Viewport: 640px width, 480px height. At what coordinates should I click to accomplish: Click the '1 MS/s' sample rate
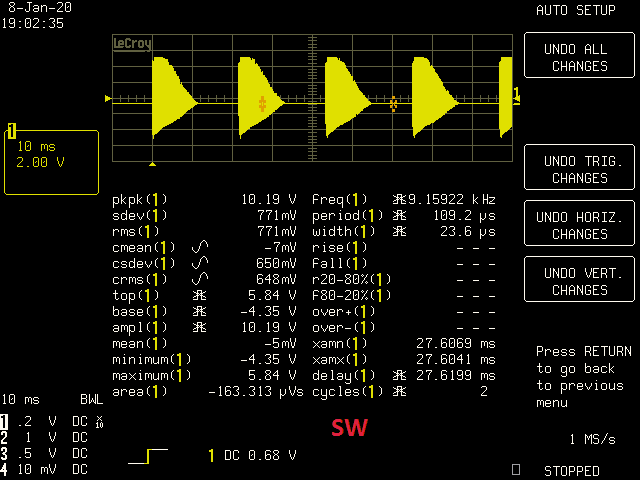[592, 439]
